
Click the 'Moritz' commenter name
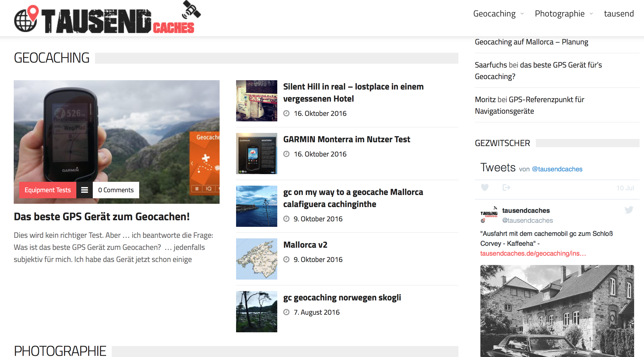485,99
